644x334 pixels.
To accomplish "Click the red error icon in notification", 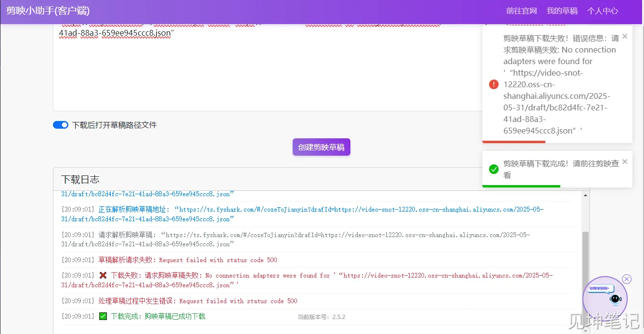I will [493, 84].
